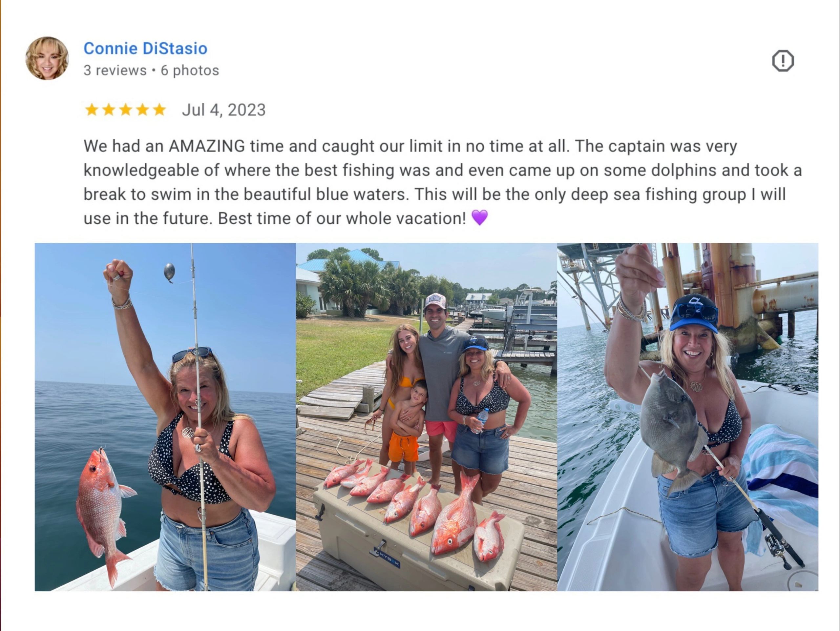840x631 pixels.
Task: Open the reviewer's profile avatar photo
Action: click(47, 58)
